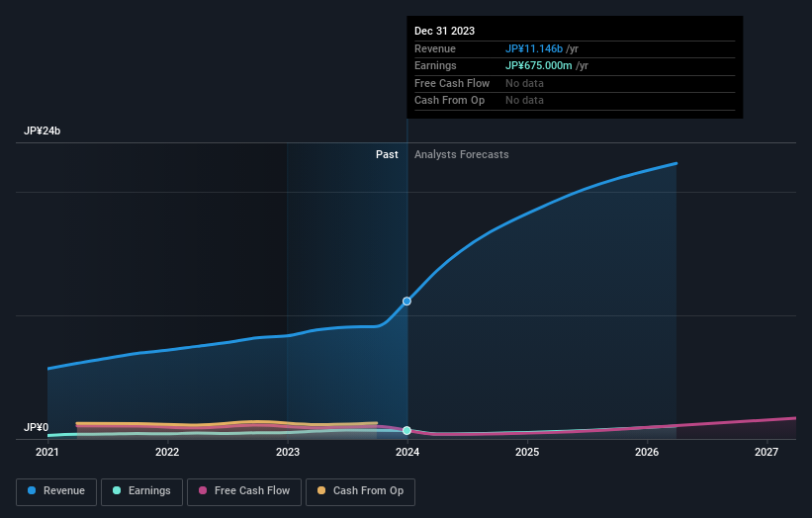Click the Earnings row label in tooltip

[435, 65]
